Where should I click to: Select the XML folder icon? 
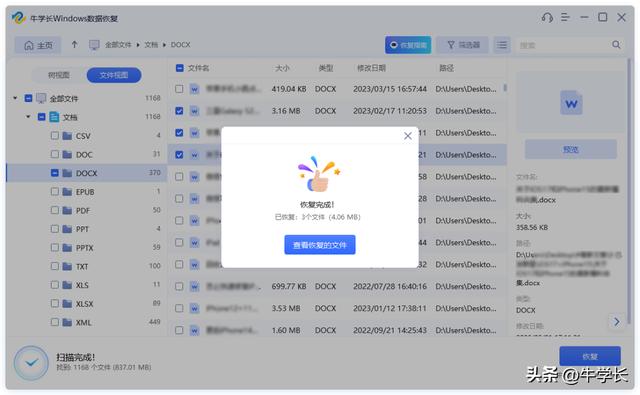67,322
